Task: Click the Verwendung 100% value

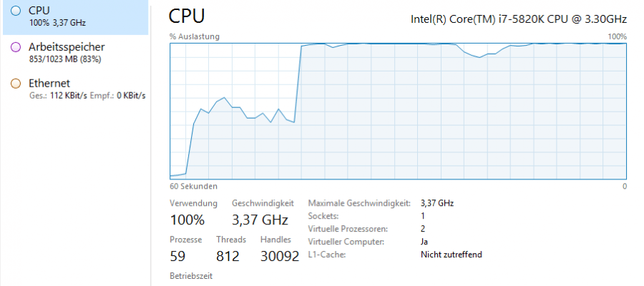Action: [x=187, y=220]
